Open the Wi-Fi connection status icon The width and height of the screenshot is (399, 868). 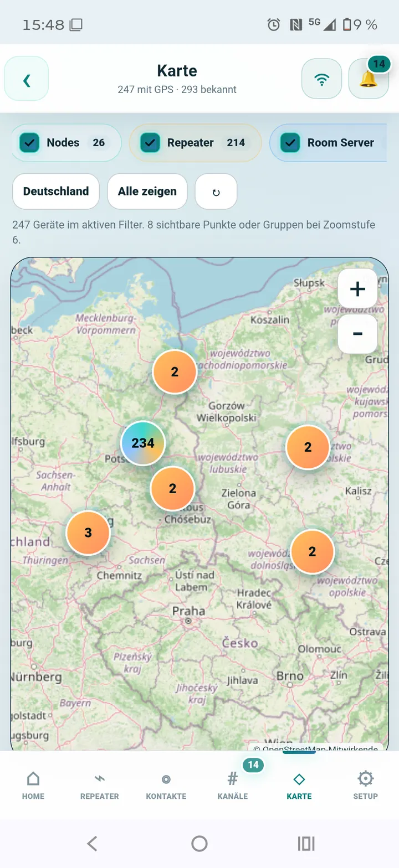(x=321, y=79)
